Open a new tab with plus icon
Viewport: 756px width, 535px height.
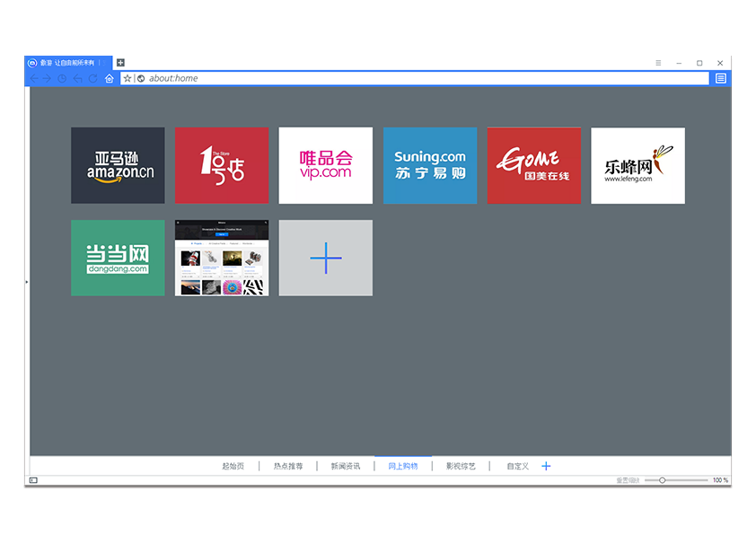pyautogui.click(x=120, y=63)
